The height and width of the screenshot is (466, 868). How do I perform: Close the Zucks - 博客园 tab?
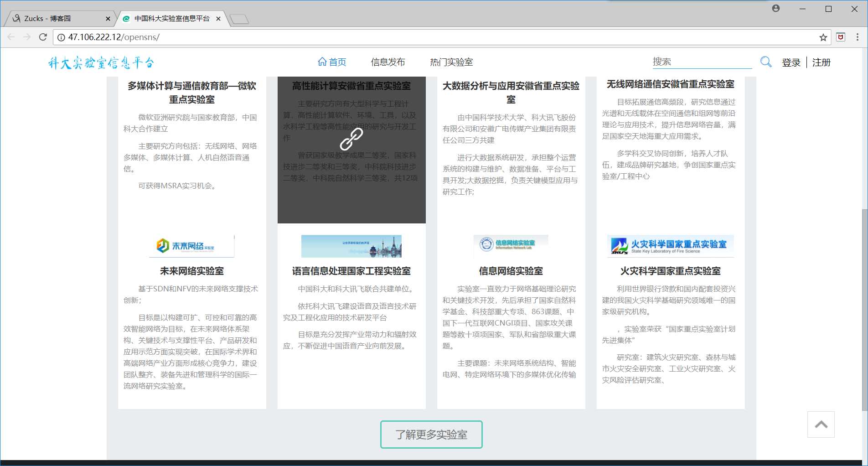pos(108,19)
